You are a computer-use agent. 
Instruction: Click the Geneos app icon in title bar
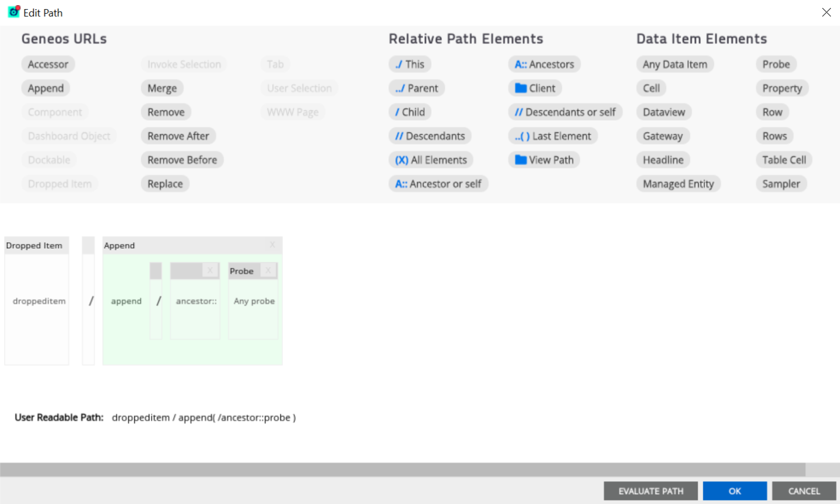coord(14,11)
